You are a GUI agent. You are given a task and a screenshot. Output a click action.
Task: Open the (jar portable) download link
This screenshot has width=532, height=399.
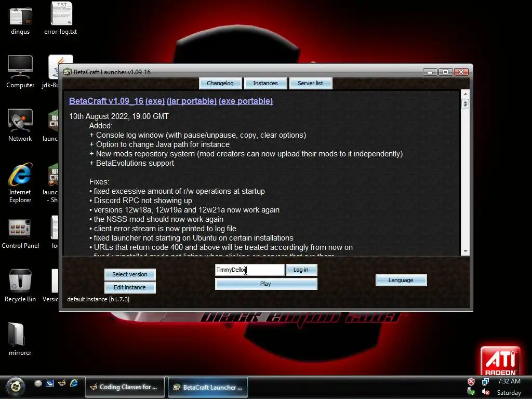(x=192, y=101)
